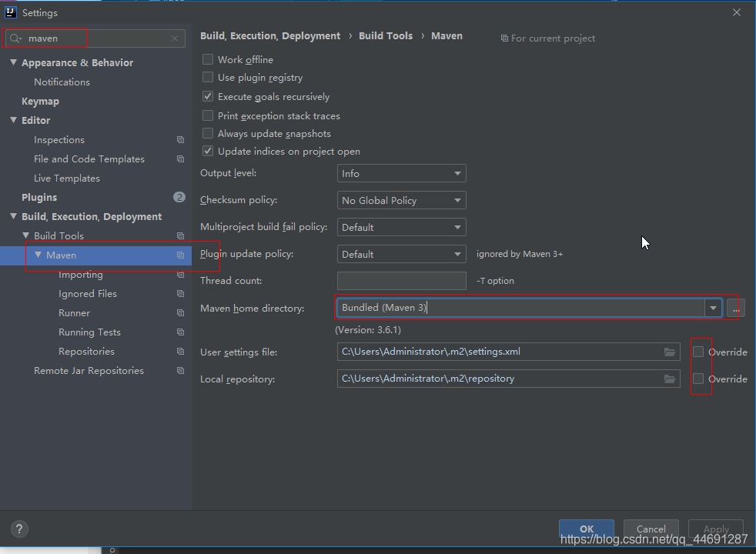This screenshot has width=756, height=554.
Task: Open Maven Running Tests settings
Action: pos(89,332)
